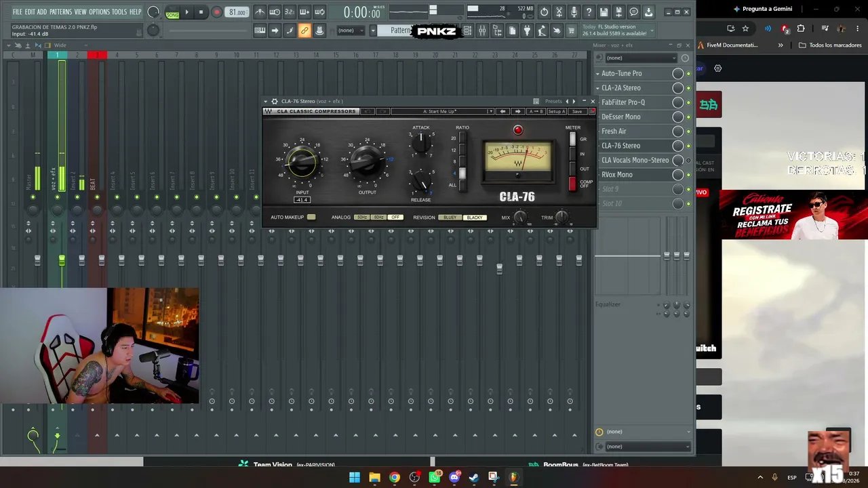Image resolution: width=868 pixels, height=488 pixels.
Task: Open the playlist view icon
Action: [x=467, y=30]
